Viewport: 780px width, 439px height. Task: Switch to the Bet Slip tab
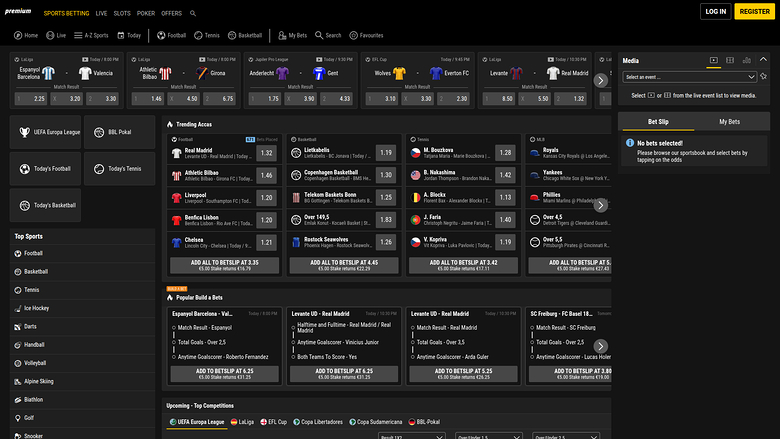[x=658, y=122]
